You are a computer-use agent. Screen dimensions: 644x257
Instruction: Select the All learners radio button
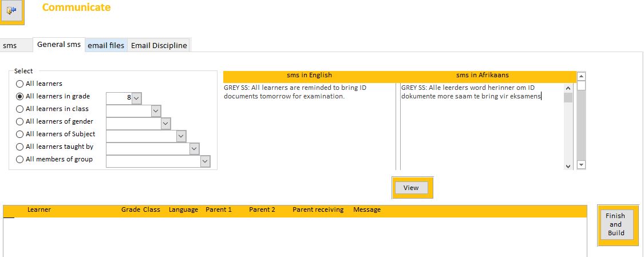click(20, 84)
